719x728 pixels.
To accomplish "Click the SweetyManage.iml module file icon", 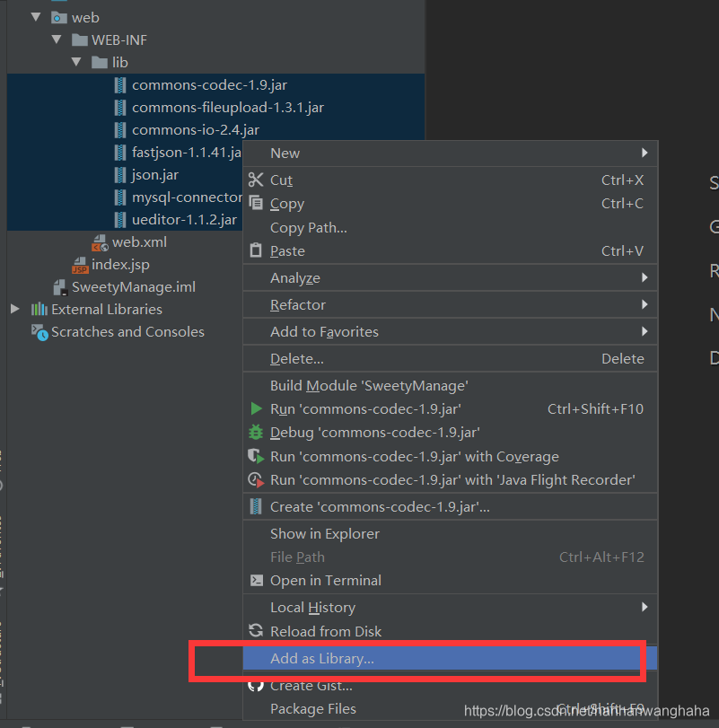I will 60,287.
